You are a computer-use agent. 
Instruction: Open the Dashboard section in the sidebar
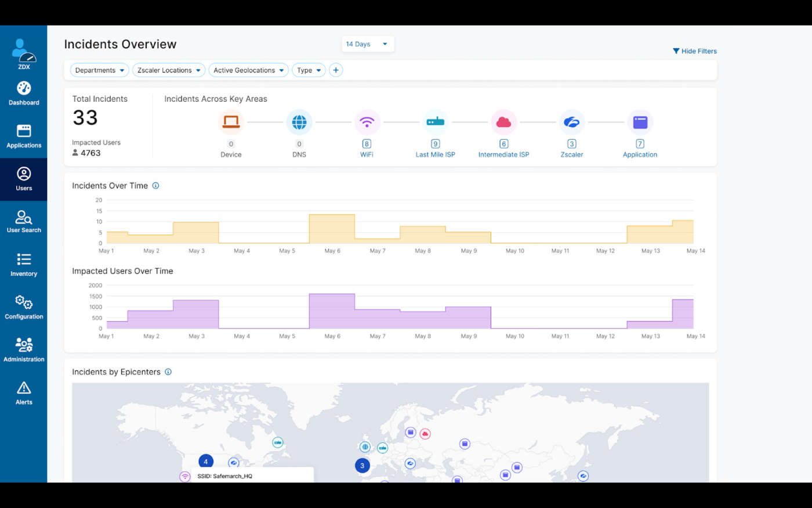coord(24,93)
